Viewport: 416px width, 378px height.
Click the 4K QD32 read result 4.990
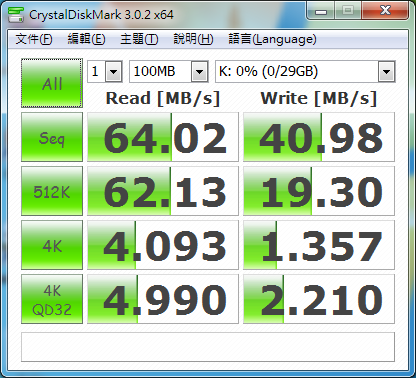point(163,299)
